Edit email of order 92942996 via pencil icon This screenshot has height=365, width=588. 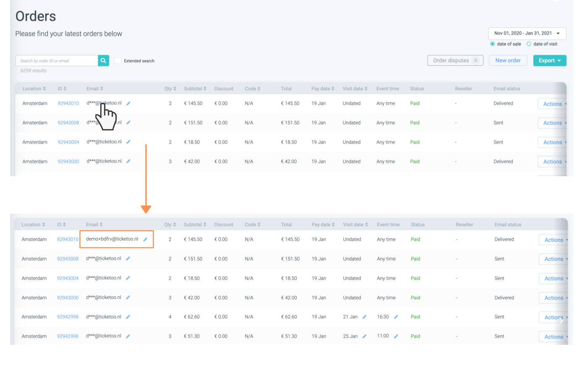point(128,336)
